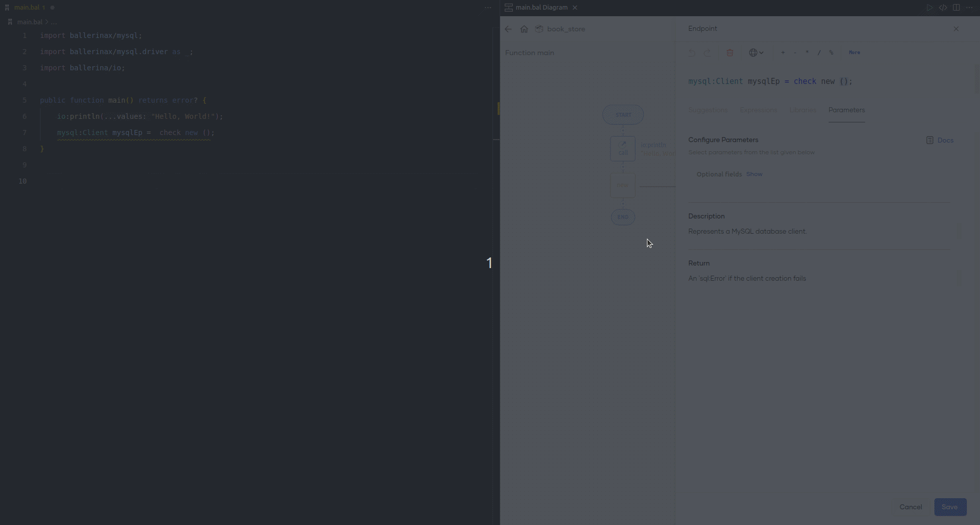Viewport: 980px width, 525px height.
Task: Open the globe language selector dropdown
Action: click(756, 53)
